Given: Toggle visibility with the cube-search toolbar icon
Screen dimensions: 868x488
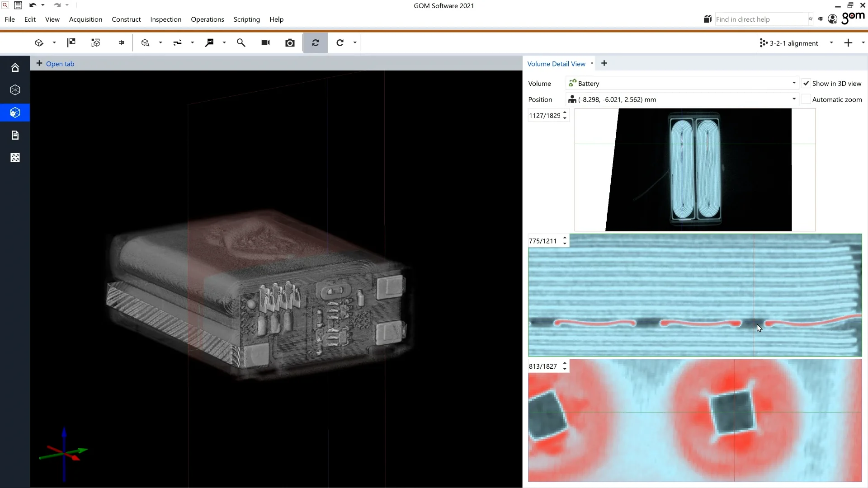Looking at the screenshot, I should pyautogui.click(x=145, y=42).
